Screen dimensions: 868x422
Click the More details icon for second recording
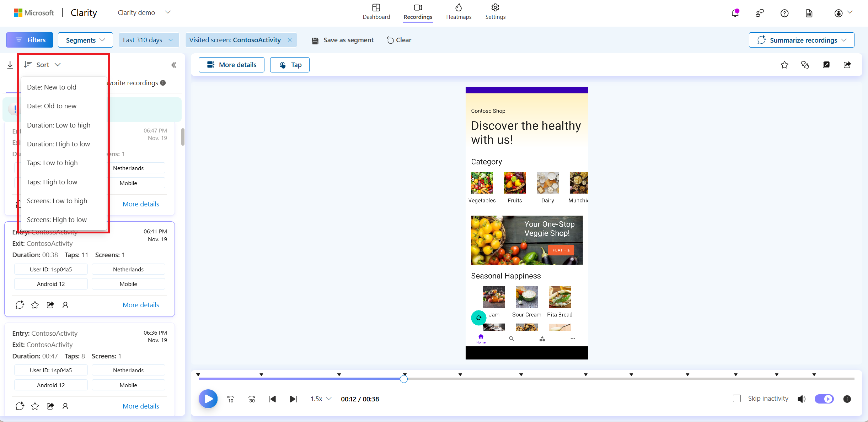click(x=141, y=305)
